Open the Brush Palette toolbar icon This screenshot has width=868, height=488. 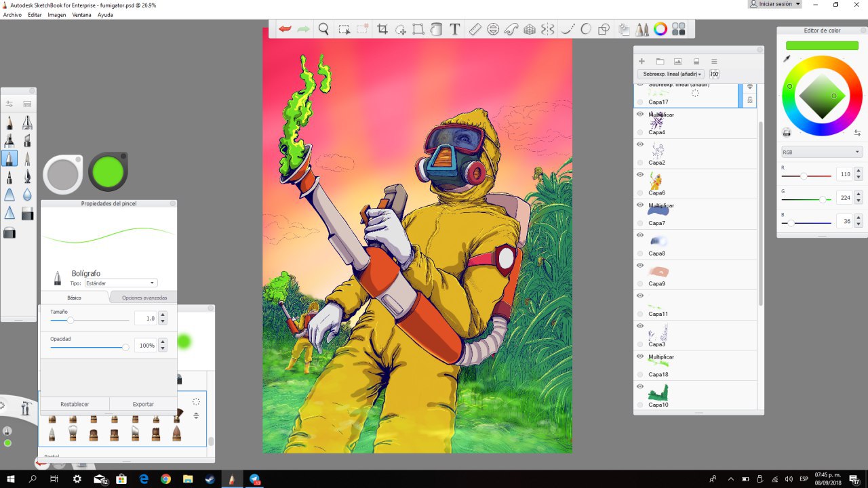[x=642, y=29]
